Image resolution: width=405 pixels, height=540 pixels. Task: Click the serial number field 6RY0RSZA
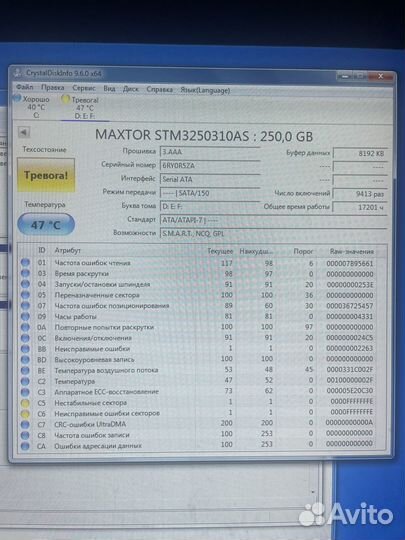tap(210, 166)
